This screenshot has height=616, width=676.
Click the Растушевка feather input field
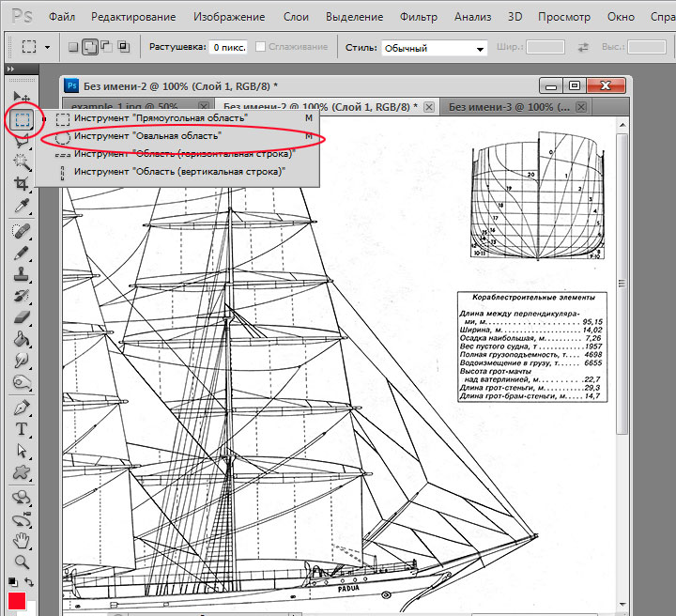pos(229,47)
